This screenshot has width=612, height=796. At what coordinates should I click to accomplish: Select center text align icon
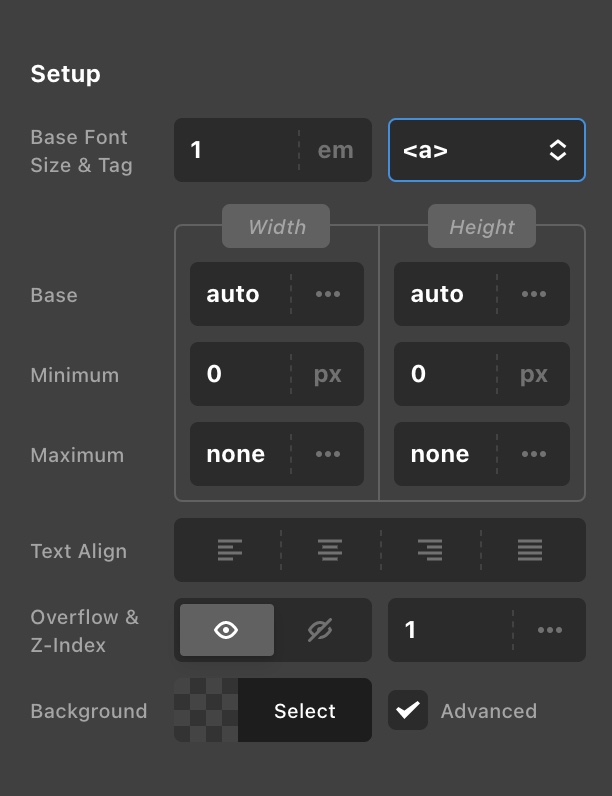point(330,550)
